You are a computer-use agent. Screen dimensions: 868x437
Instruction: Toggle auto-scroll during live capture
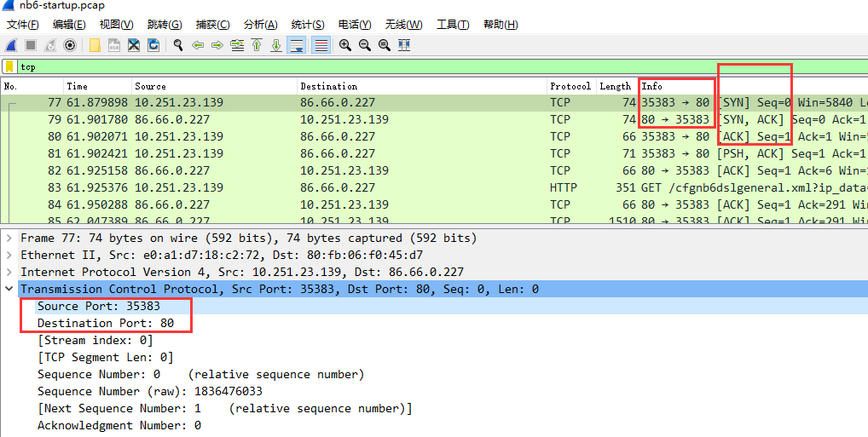click(x=297, y=45)
